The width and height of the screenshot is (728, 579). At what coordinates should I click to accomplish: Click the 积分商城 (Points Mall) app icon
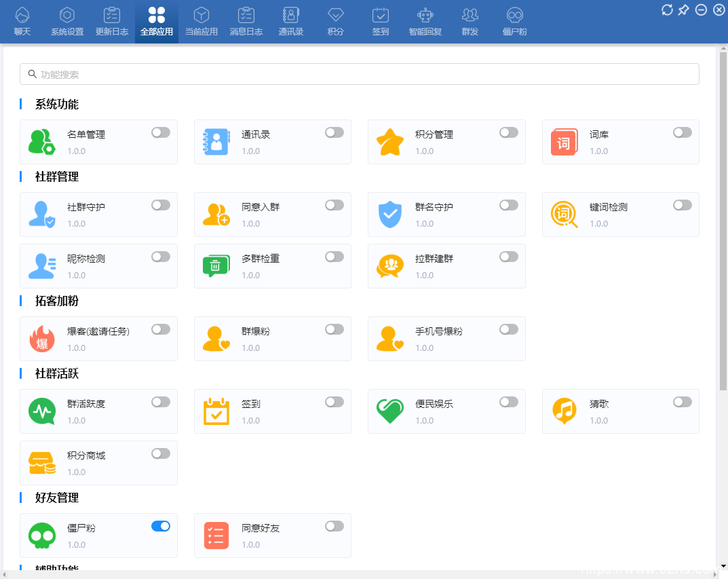pos(42,463)
